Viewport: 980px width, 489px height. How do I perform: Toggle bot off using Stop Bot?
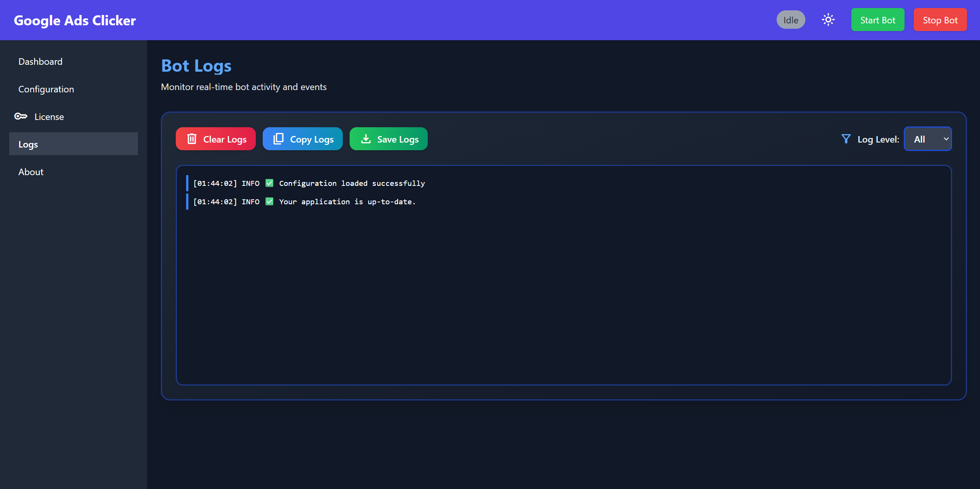point(940,20)
